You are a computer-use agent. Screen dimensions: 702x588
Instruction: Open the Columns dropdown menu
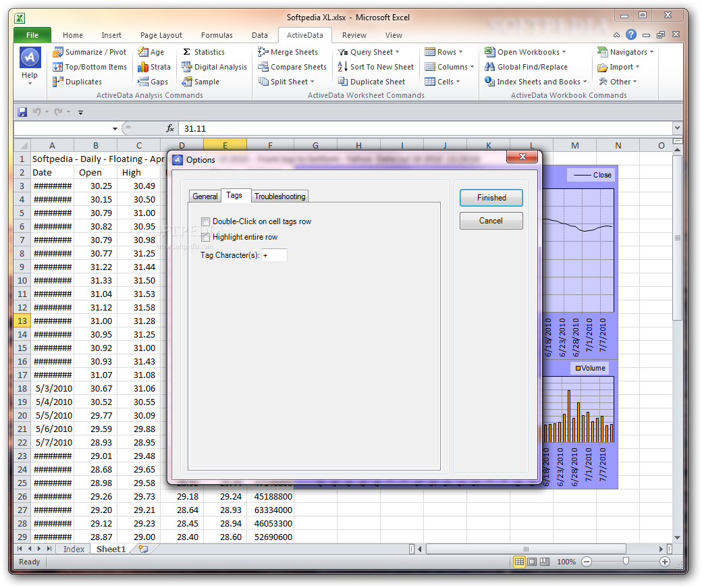472,67
